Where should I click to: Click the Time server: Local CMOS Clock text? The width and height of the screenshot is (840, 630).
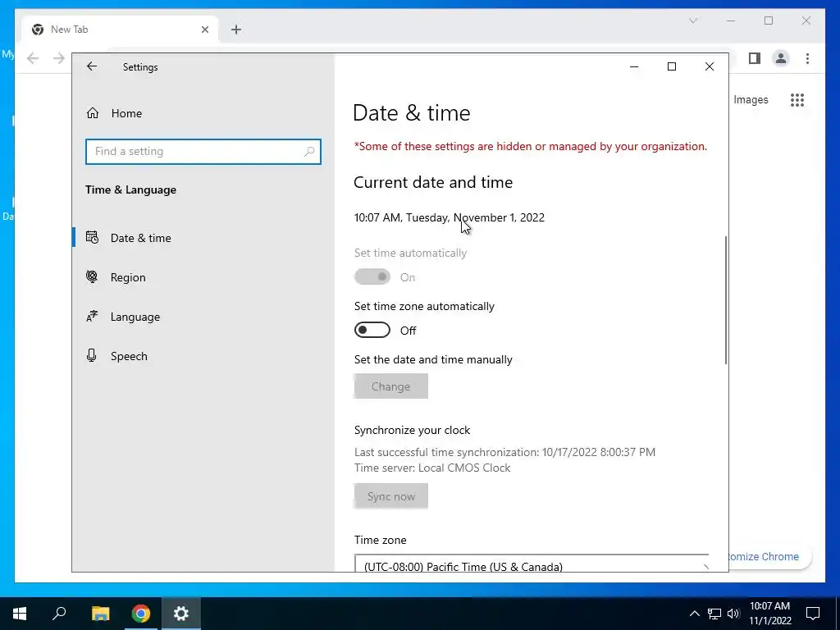[432, 468]
